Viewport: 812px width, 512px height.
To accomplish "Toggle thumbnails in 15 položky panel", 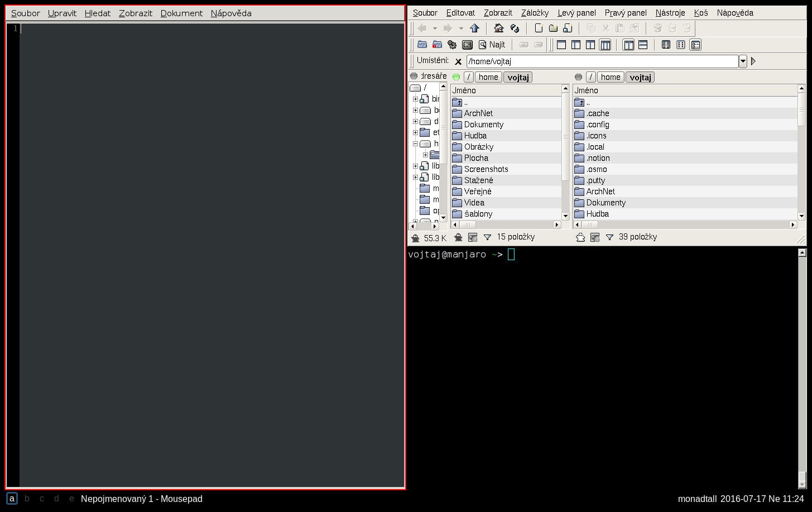I will [473, 237].
